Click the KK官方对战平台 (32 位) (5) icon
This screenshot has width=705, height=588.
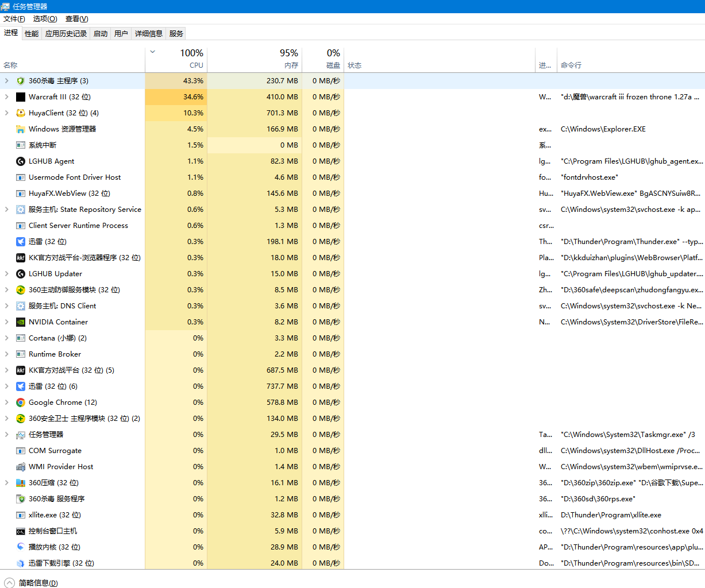coord(21,370)
